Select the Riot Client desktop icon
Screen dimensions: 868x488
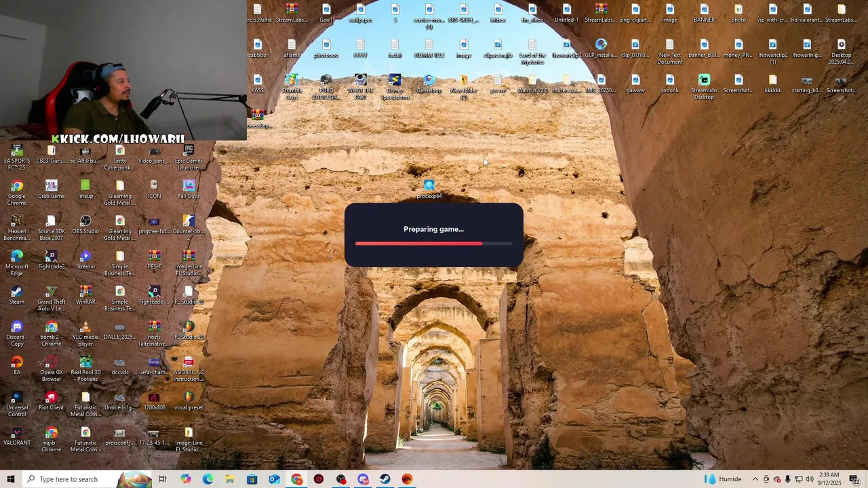pos(52,401)
